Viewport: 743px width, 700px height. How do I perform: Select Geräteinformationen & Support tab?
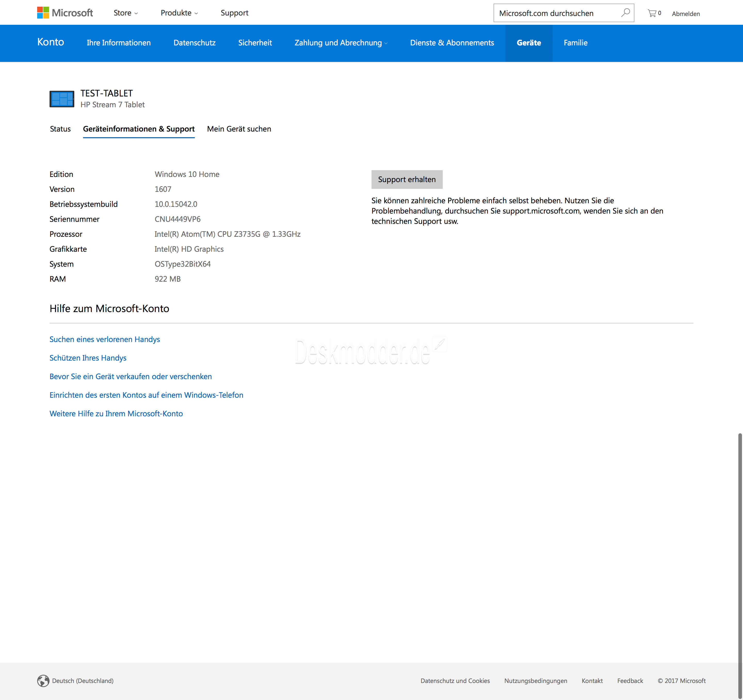coord(139,129)
